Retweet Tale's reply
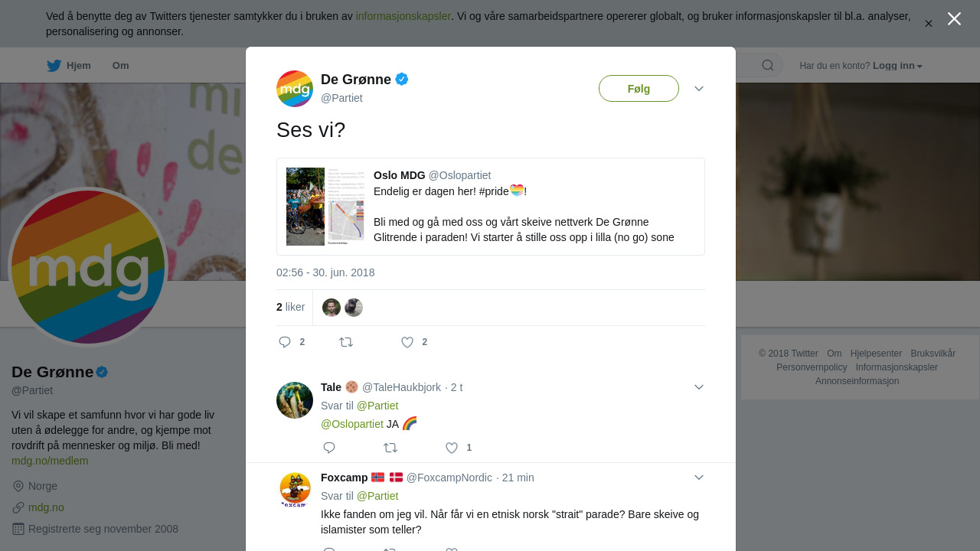The height and width of the screenshot is (551, 980). [x=390, y=448]
